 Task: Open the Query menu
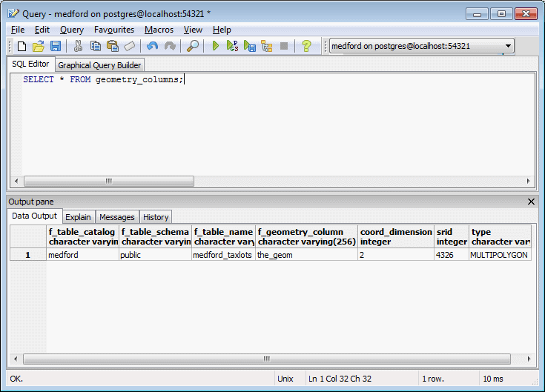click(72, 30)
